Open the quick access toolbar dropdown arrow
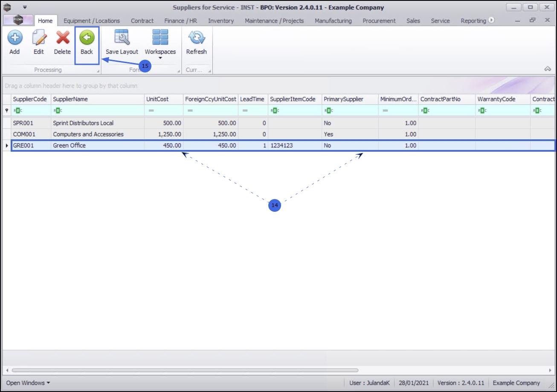This screenshot has height=392, width=557. pos(25,7)
